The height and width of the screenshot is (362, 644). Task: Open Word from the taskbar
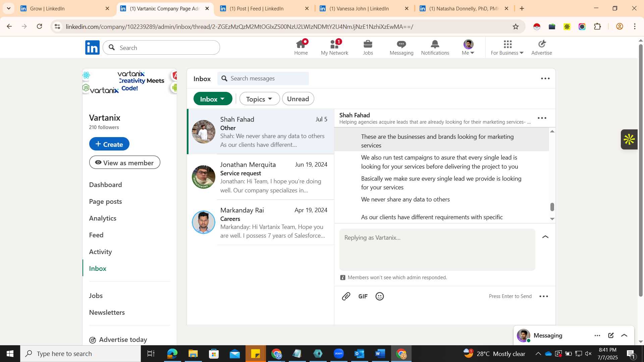380,354
